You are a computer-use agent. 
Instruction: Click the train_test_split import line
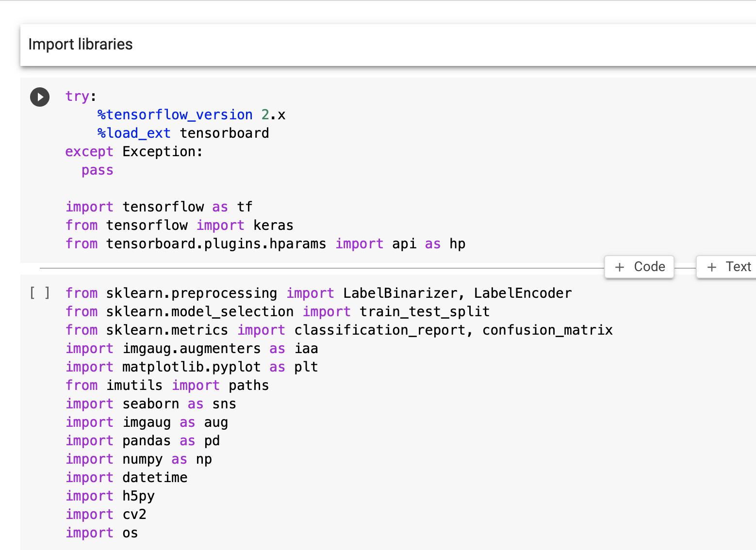point(278,311)
